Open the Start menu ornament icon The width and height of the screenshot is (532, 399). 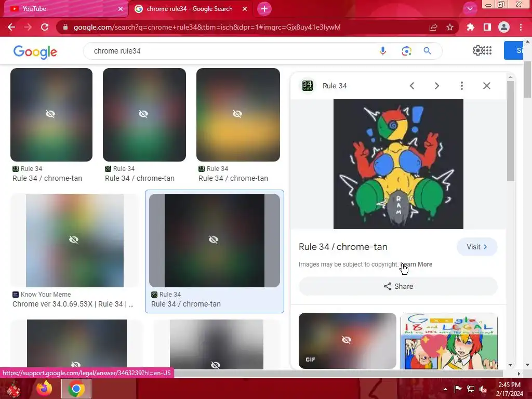tap(13, 389)
